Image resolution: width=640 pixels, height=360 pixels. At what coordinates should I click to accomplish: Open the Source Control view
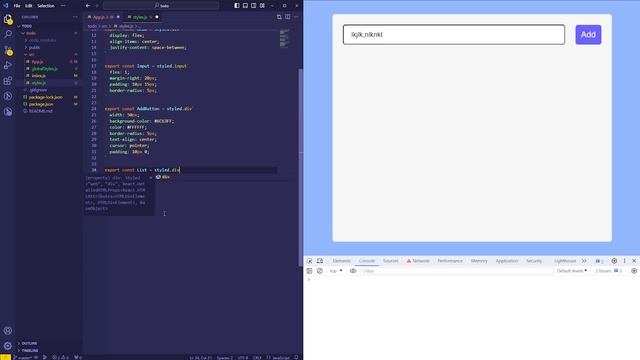click(8, 50)
